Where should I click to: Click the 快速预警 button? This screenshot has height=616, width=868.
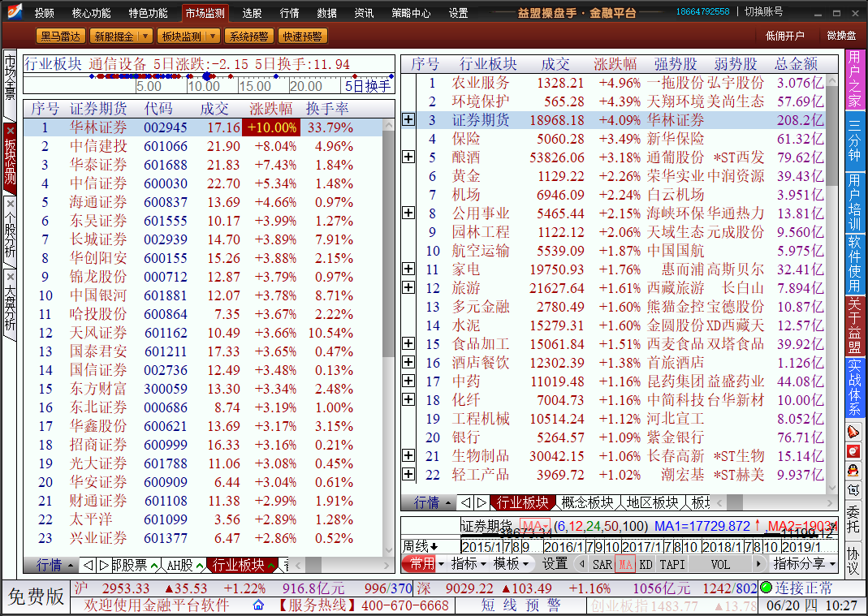(302, 37)
